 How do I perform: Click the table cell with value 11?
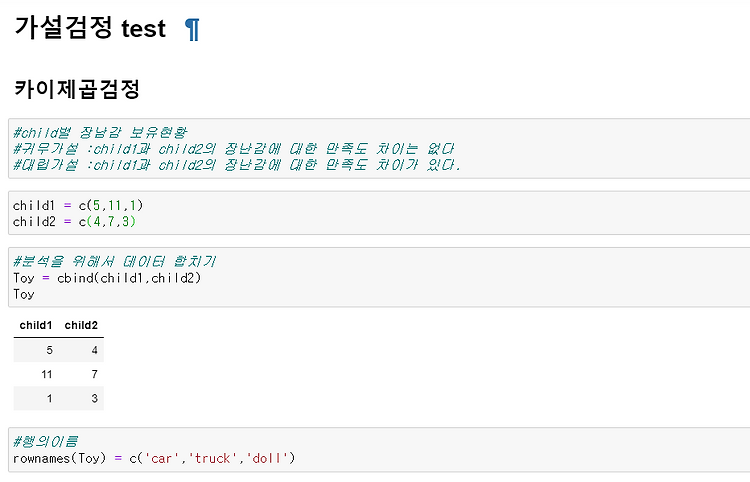click(x=46, y=374)
